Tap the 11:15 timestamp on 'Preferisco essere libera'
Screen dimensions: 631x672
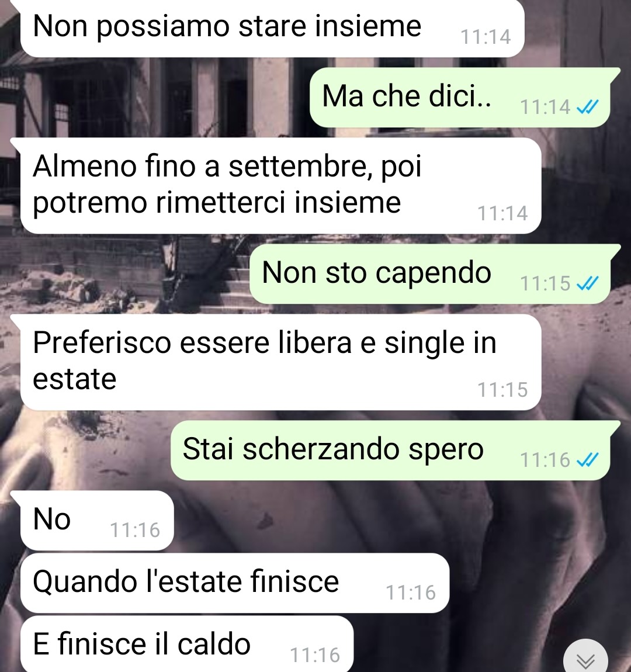[502, 390]
